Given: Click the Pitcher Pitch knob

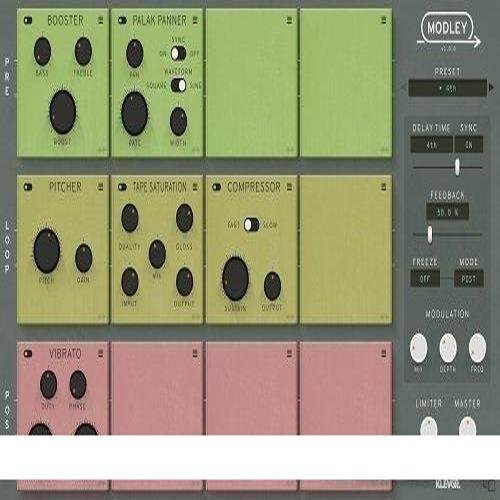Looking at the screenshot, I should coord(47,251).
